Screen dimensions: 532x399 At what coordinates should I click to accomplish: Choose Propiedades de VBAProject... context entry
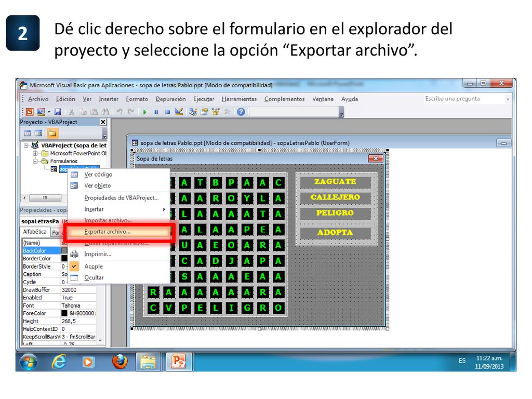119,198
